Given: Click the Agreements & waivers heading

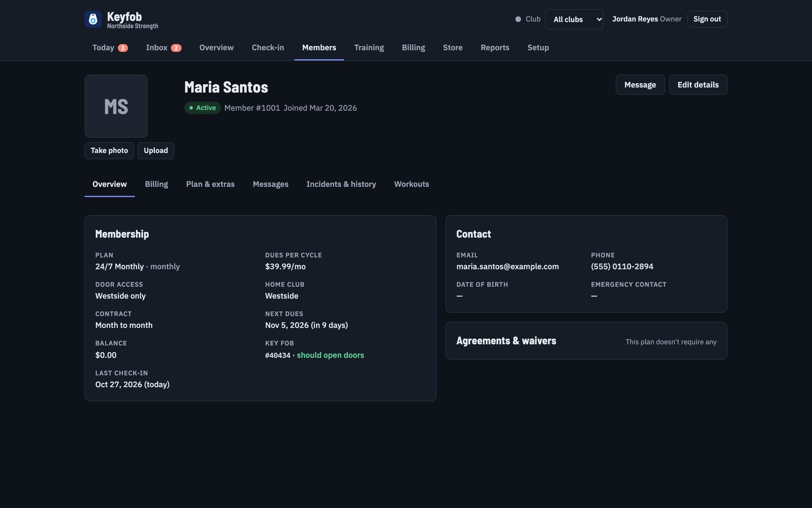Looking at the screenshot, I should (x=506, y=341).
